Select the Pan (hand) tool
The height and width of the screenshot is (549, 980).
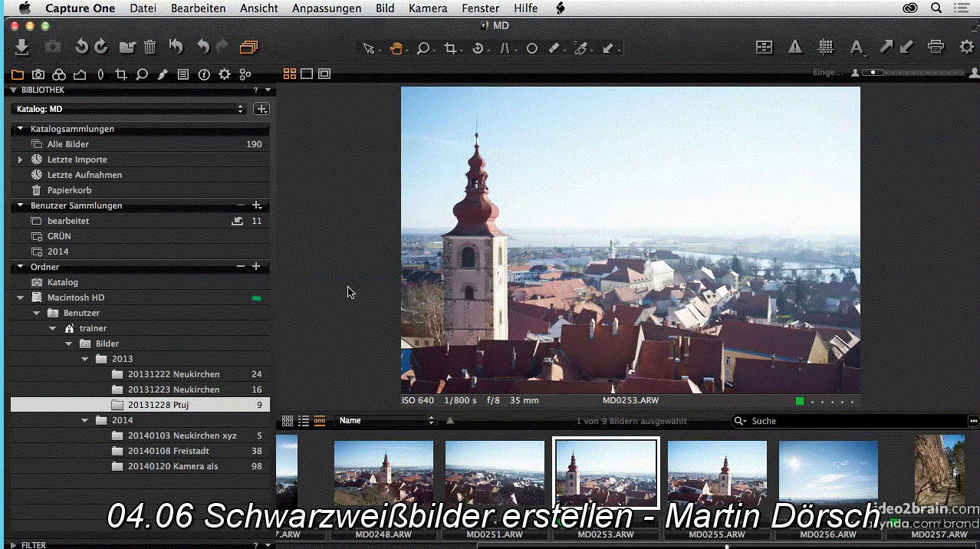pyautogui.click(x=396, y=48)
